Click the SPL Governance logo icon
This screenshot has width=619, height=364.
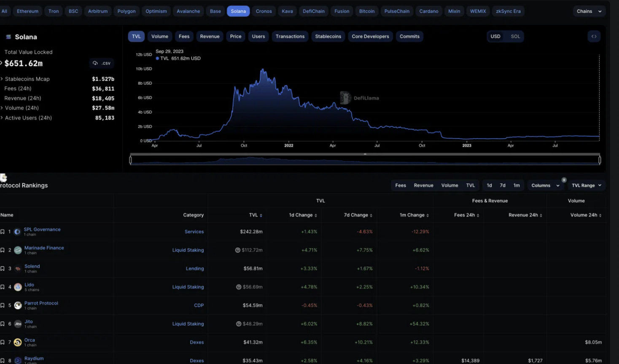(x=17, y=232)
